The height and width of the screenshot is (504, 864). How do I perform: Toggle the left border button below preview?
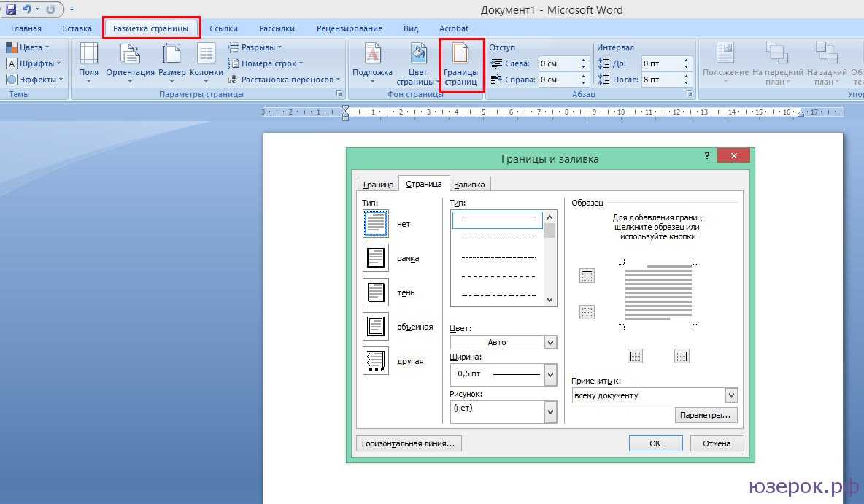coord(636,356)
